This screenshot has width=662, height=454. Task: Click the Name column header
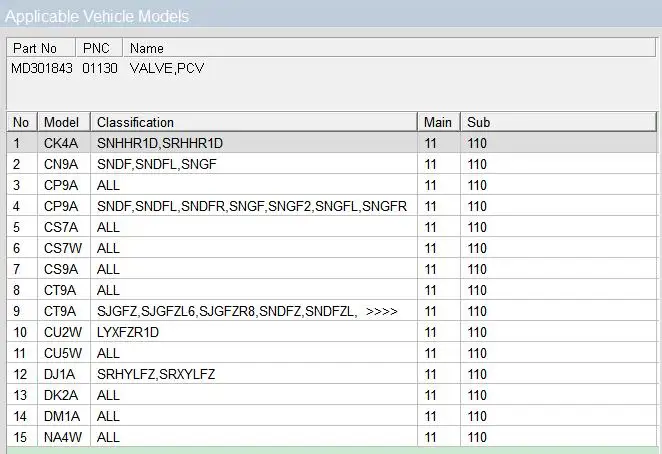click(389, 48)
